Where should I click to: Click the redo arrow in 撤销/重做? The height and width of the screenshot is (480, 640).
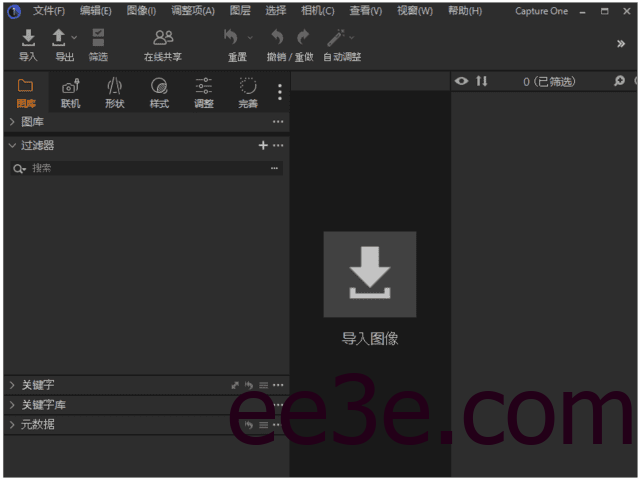coord(303,38)
